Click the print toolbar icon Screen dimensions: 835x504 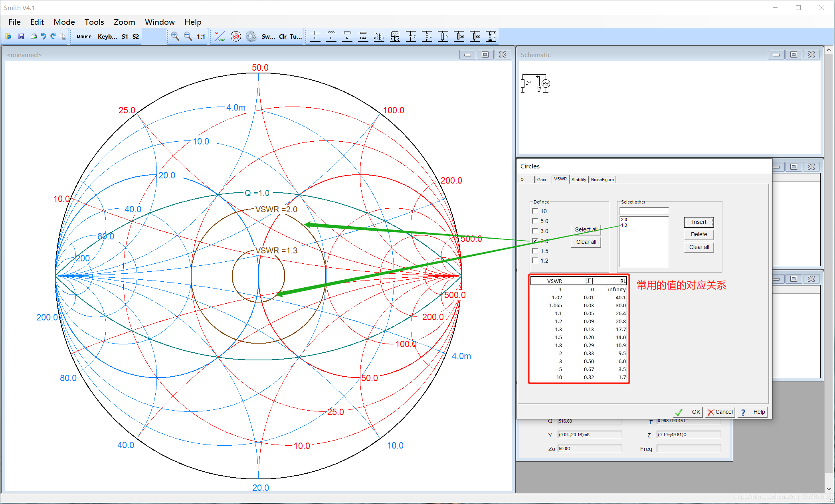tap(34, 36)
